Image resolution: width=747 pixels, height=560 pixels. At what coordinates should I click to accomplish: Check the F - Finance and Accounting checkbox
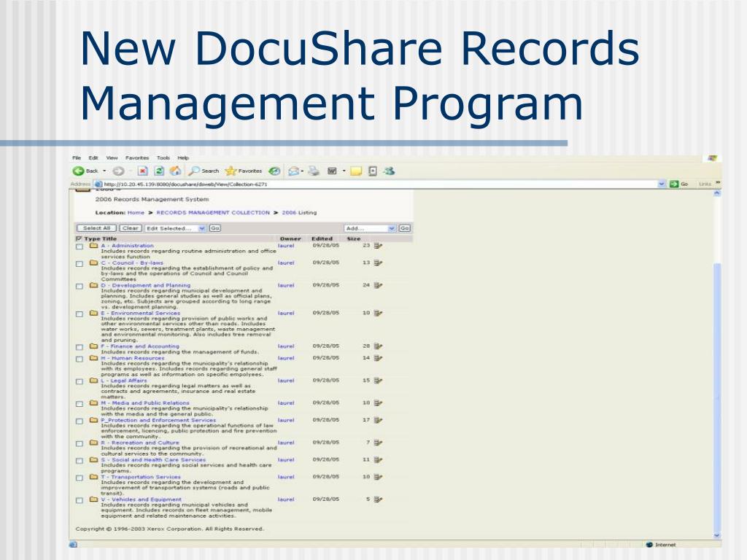point(80,347)
